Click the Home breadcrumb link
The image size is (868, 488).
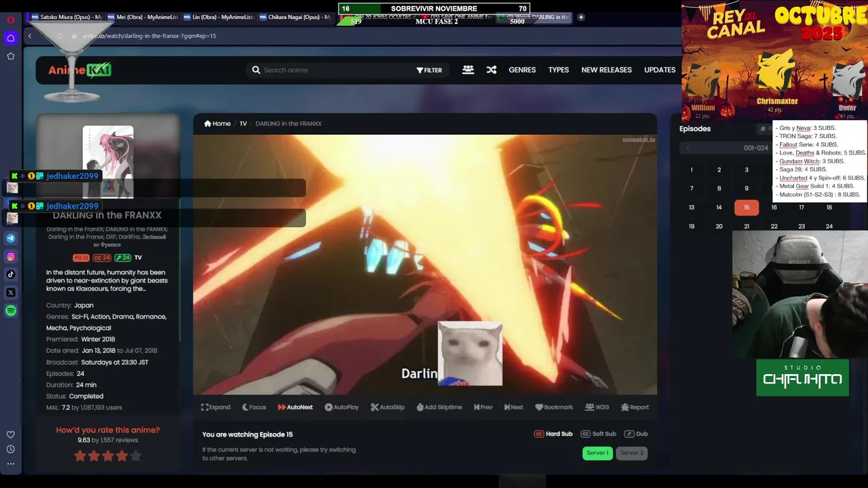pos(218,123)
